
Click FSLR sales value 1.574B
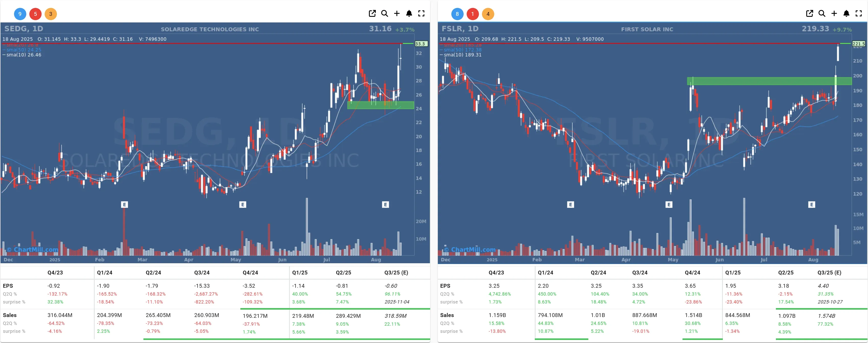[x=827, y=316]
